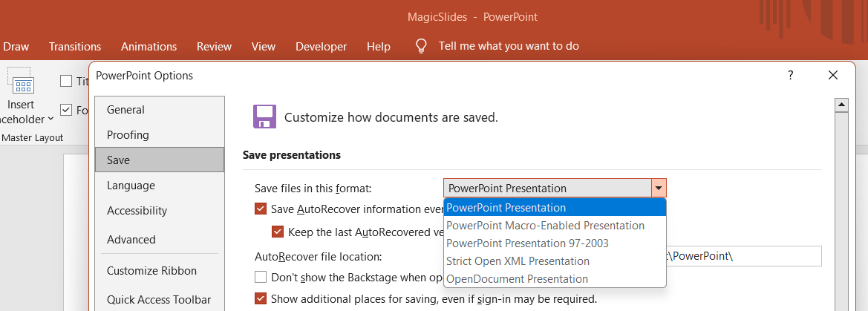Switch to the Developer tab
This screenshot has width=868, height=311.
(321, 46)
